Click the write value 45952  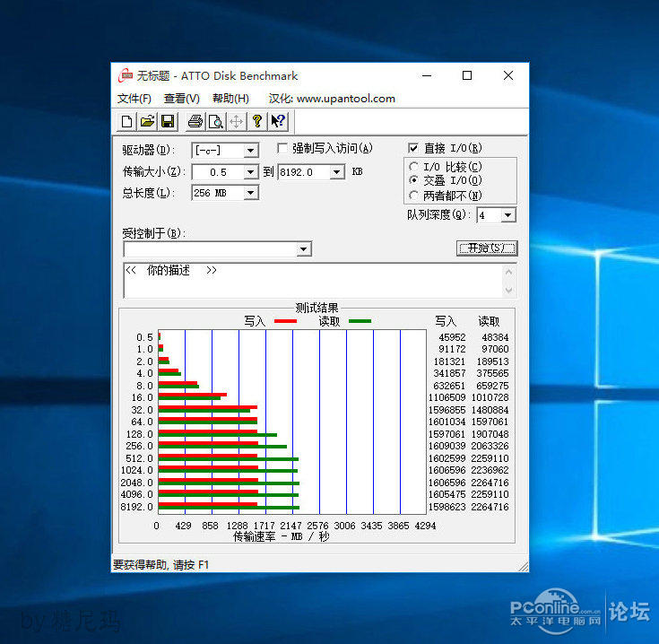[x=452, y=337]
